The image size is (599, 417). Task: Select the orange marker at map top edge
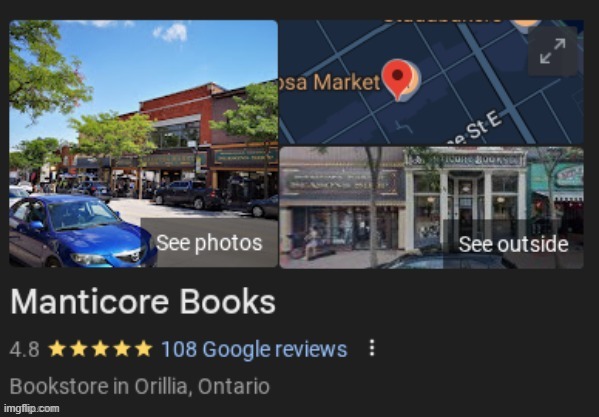coord(526,23)
